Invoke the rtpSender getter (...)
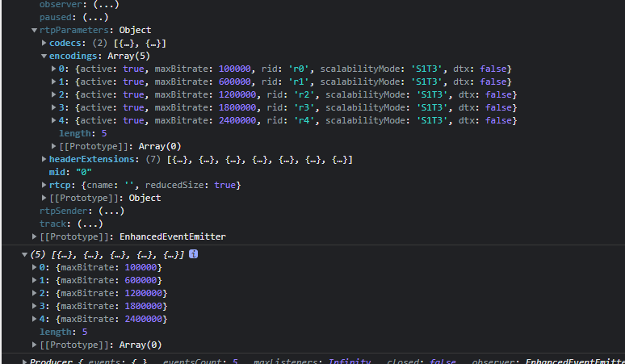This screenshot has width=625, height=364. pyautogui.click(x=111, y=211)
